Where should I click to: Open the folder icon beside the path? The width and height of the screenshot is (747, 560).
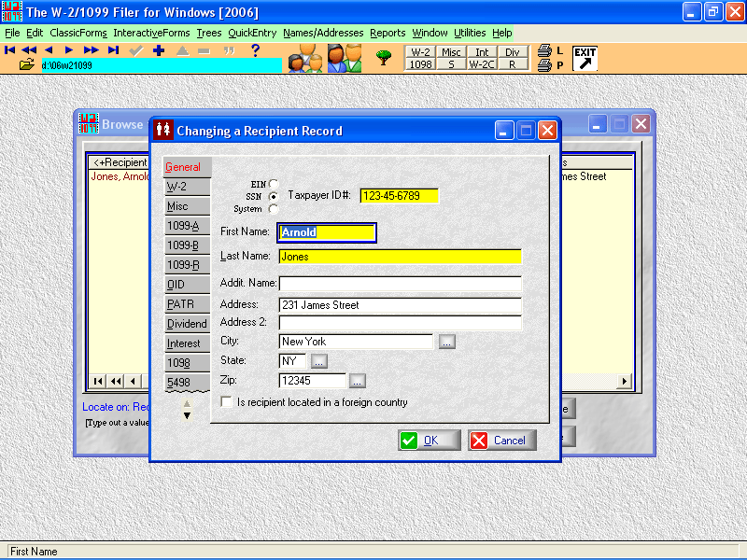click(x=27, y=64)
